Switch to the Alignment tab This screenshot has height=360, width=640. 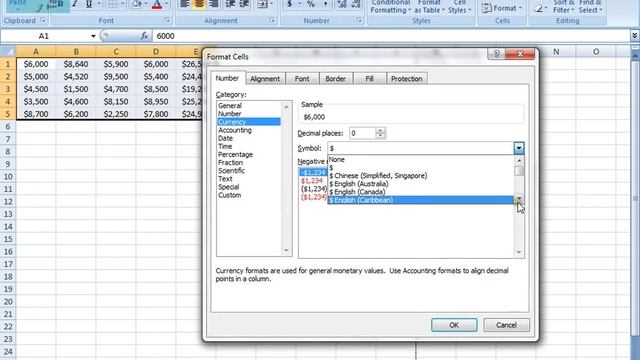pyautogui.click(x=265, y=79)
